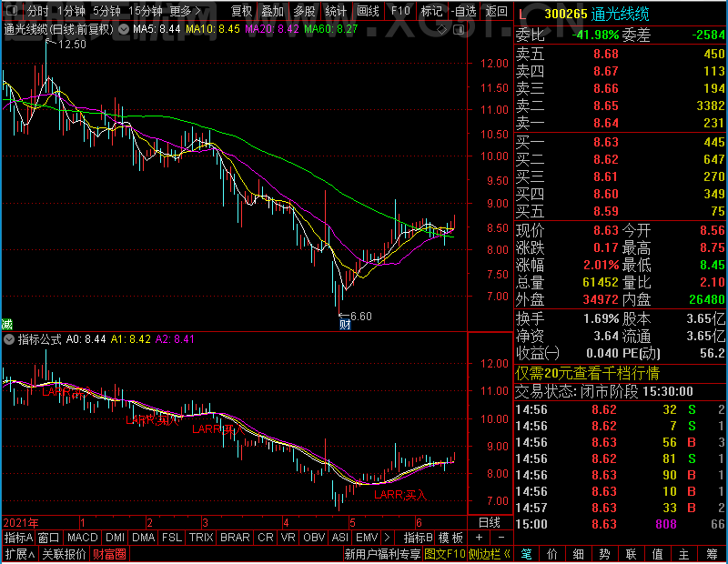Switch to 5分钟 chart period
Image resolution: width=728 pixels, height=564 pixels.
point(106,11)
